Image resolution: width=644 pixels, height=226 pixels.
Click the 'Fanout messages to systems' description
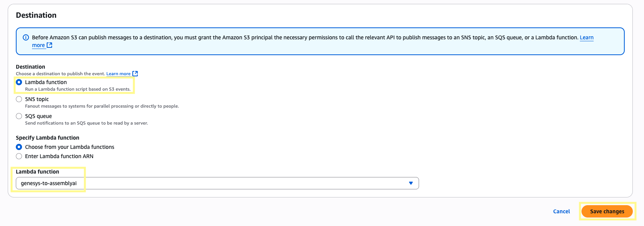(x=102, y=106)
